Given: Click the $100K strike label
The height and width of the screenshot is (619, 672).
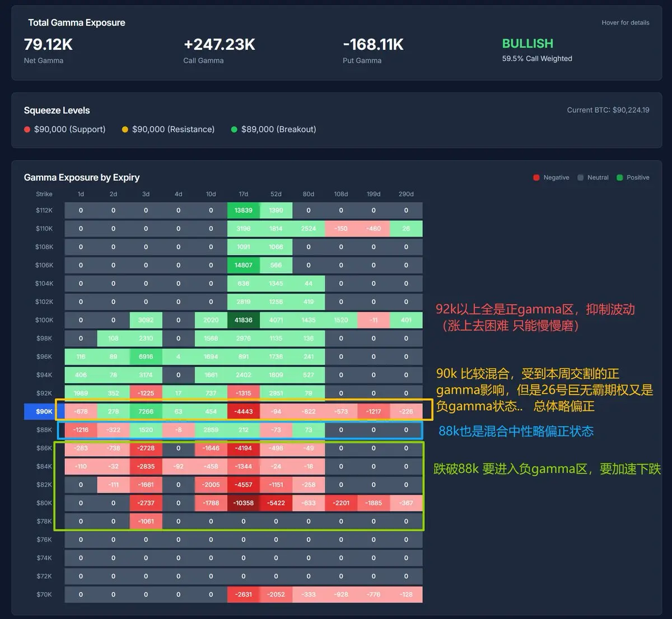Looking at the screenshot, I should (x=44, y=320).
